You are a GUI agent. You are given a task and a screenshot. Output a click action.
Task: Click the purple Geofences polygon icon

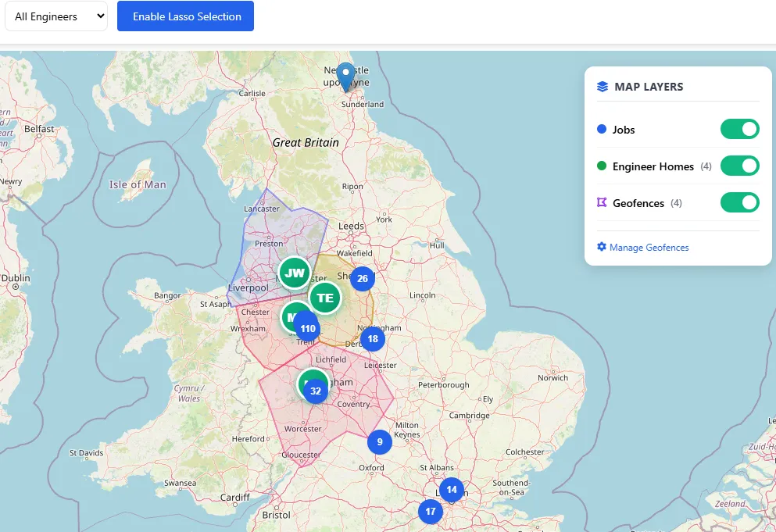click(x=602, y=202)
